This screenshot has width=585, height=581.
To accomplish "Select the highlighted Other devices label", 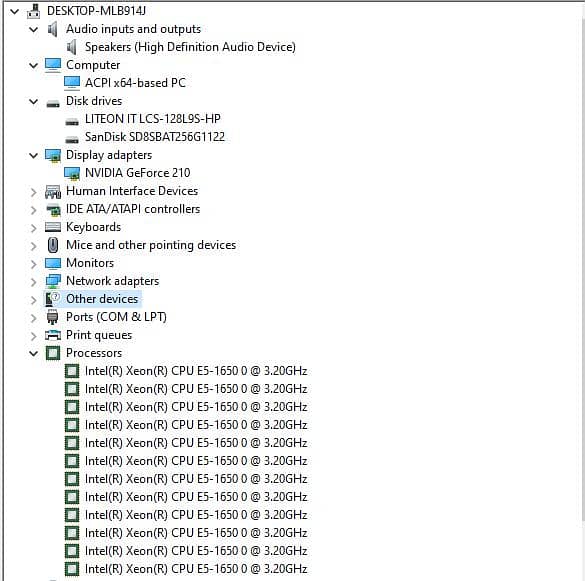I will tap(102, 299).
